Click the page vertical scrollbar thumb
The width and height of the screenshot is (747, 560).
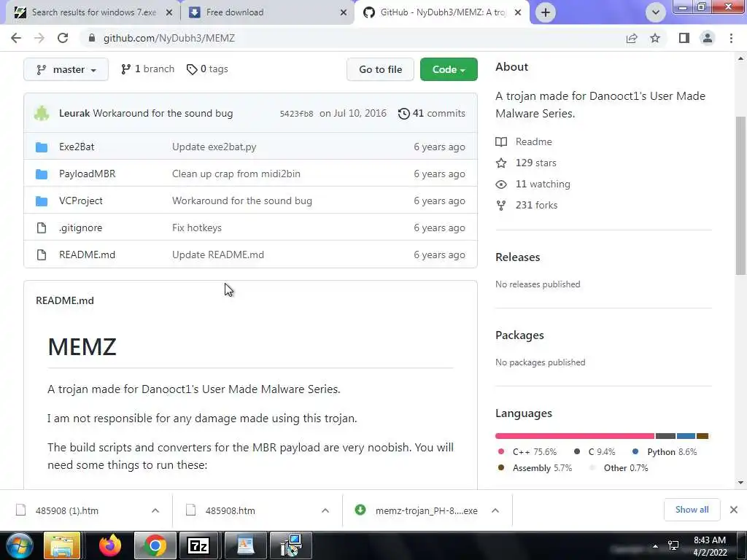pyautogui.click(x=740, y=195)
